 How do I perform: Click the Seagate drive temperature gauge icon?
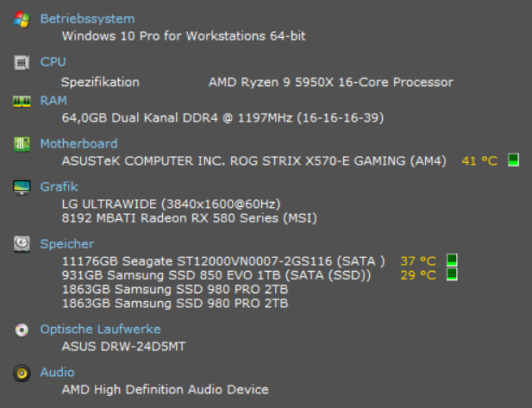click(x=452, y=260)
